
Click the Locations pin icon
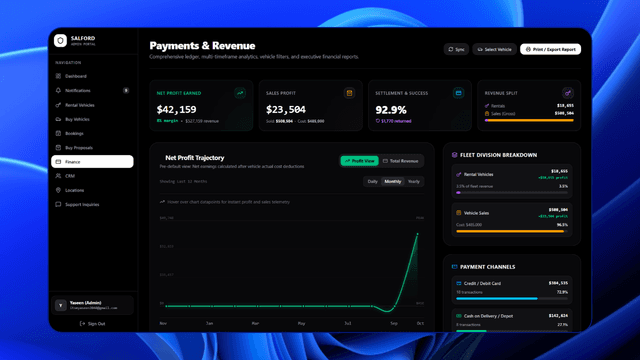58,190
